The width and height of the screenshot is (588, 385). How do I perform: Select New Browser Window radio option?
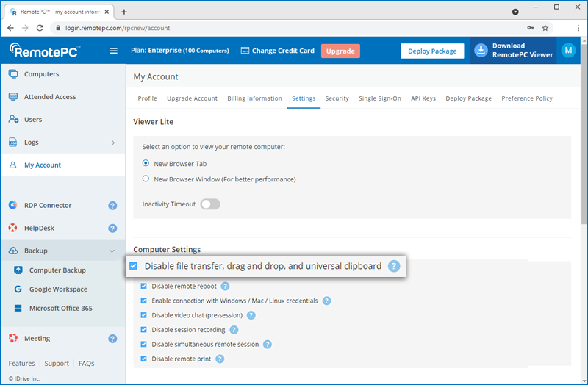pos(146,179)
